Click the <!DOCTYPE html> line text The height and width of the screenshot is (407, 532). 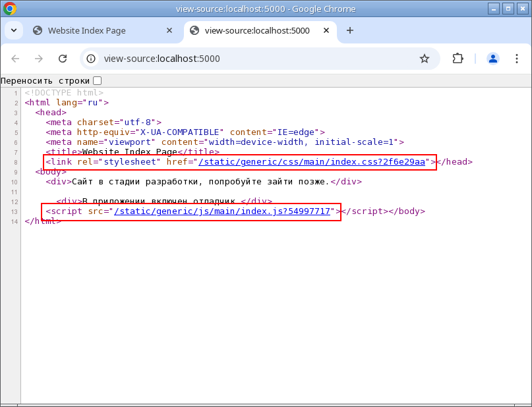coord(64,92)
